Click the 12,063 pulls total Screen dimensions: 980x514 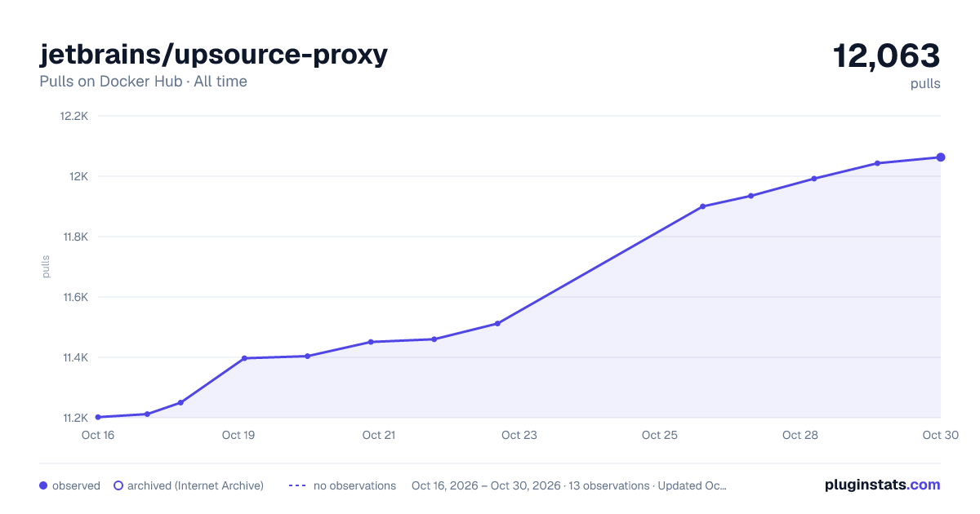(886, 55)
